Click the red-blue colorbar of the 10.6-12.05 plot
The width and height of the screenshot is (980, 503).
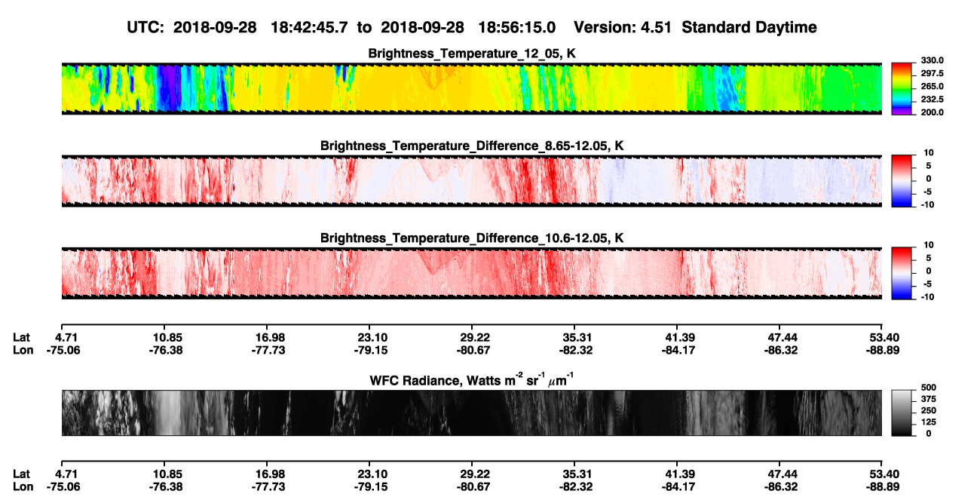pyautogui.click(x=902, y=271)
